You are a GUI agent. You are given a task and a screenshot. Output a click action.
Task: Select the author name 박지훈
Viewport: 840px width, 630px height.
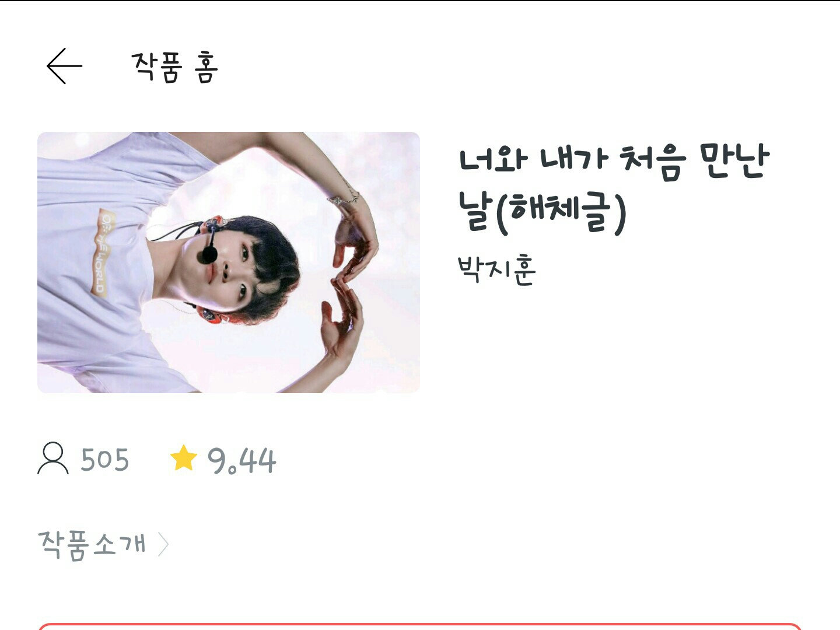[496, 270]
